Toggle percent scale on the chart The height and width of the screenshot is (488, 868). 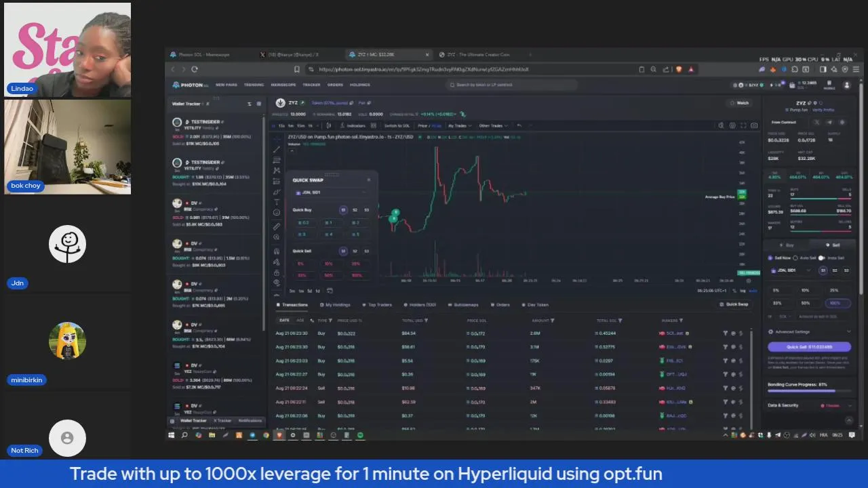click(734, 291)
